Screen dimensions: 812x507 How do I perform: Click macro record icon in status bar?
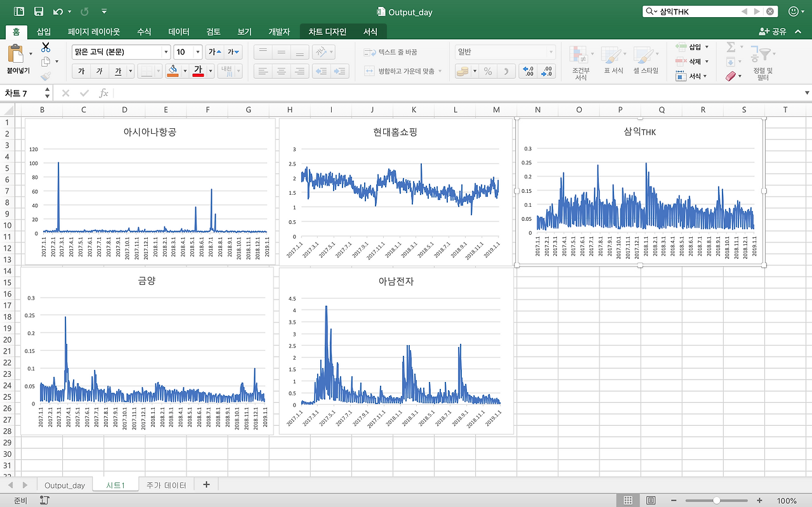point(44,501)
